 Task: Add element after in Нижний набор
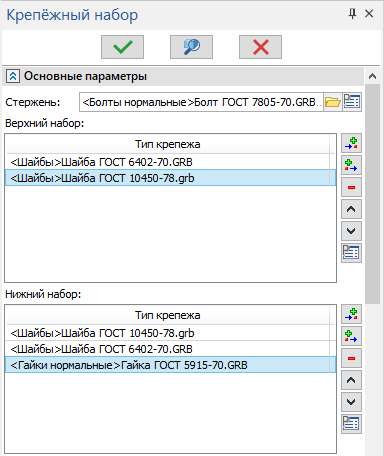tap(351, 336)
